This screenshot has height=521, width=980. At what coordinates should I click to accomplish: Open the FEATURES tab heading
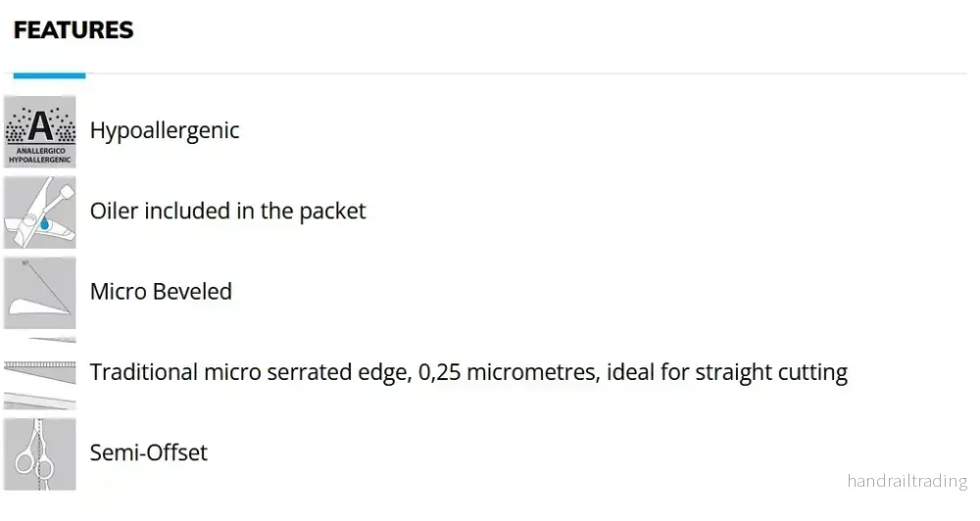tap(73, 30)
